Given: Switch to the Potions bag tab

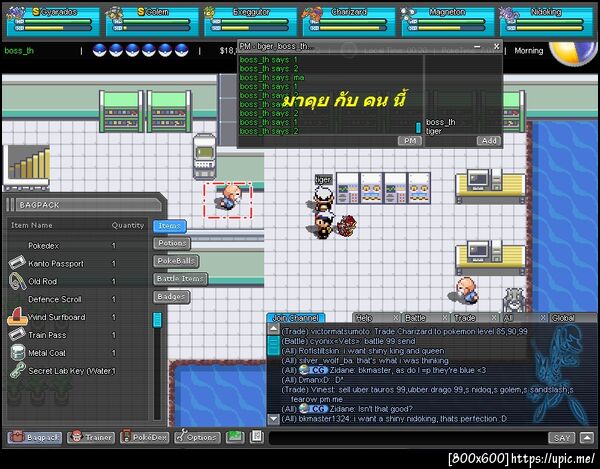Looking at the screenshot, I should coord(172,243).
